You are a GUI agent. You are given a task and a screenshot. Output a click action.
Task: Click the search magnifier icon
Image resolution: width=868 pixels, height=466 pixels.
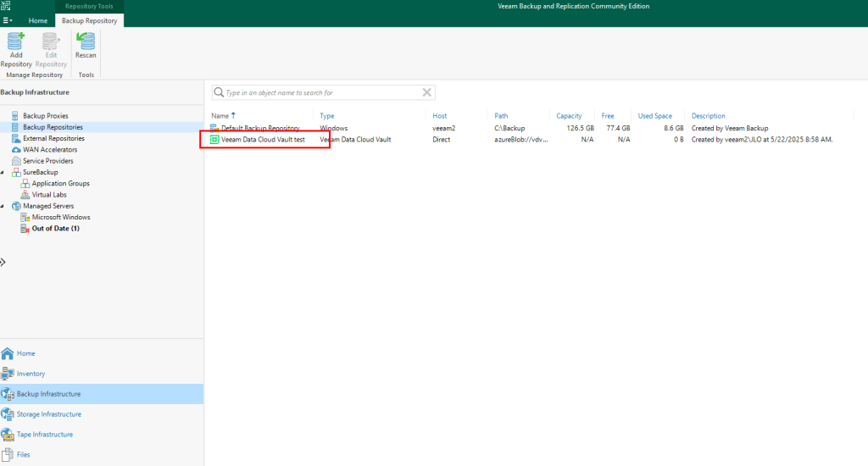click(220, 92)
